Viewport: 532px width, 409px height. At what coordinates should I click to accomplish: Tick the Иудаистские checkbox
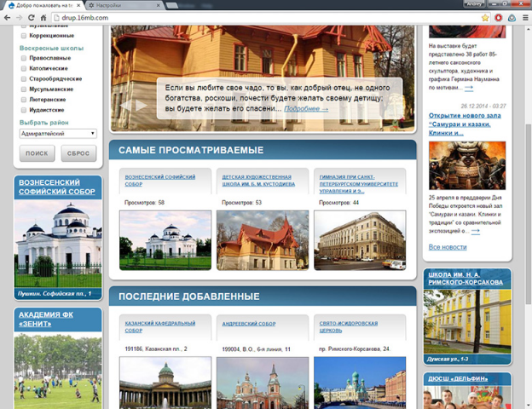click(x=24, y=110)
